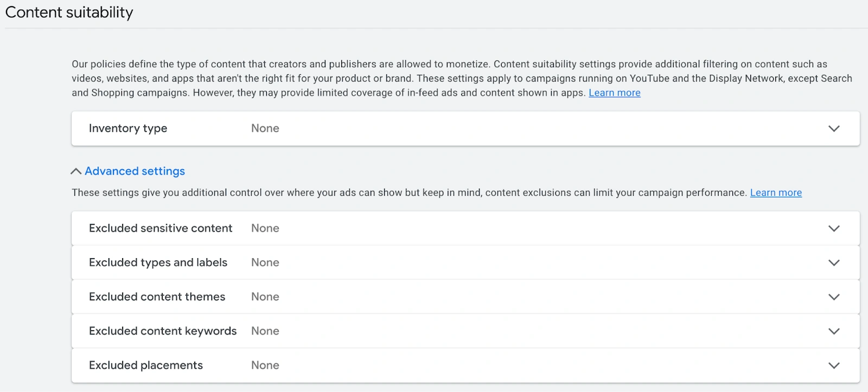The image size is (868, 392).
Task: Click the None value for Excluded placements
Action: pyautogui.click(x=265, y=365)
